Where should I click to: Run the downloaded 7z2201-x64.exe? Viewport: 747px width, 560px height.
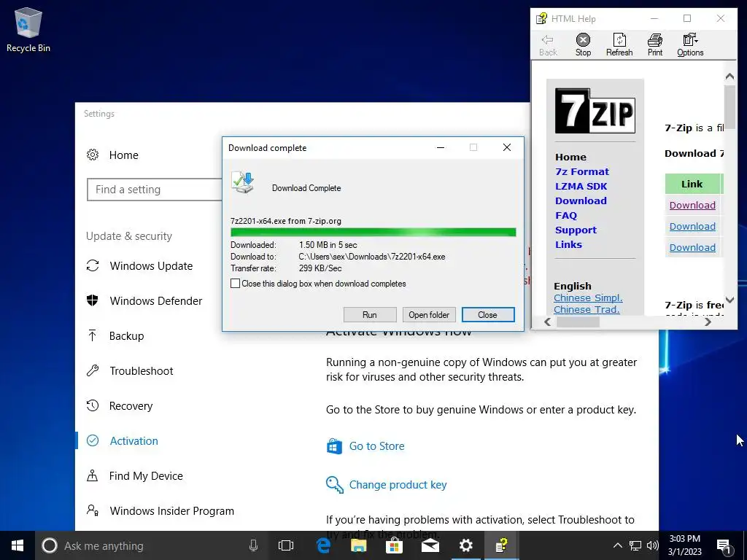(370, 315)
